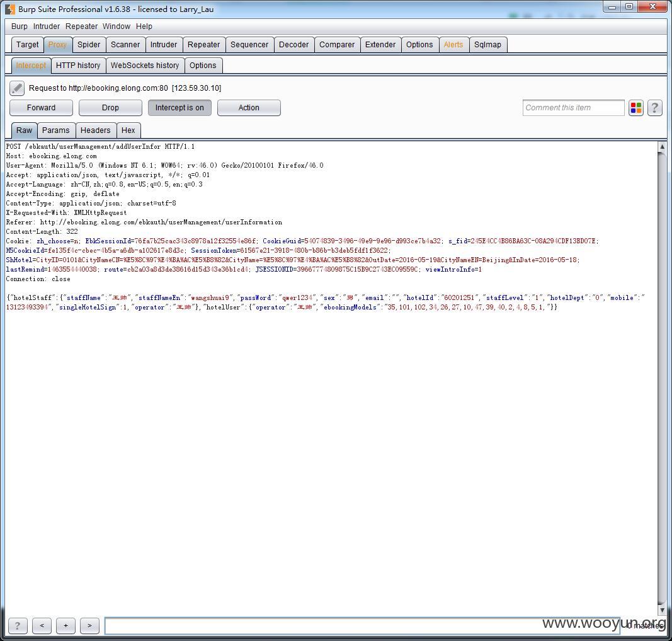672x641 pixels.
Task: Click the Accept-Language header line
Action: tap(104, 185)
